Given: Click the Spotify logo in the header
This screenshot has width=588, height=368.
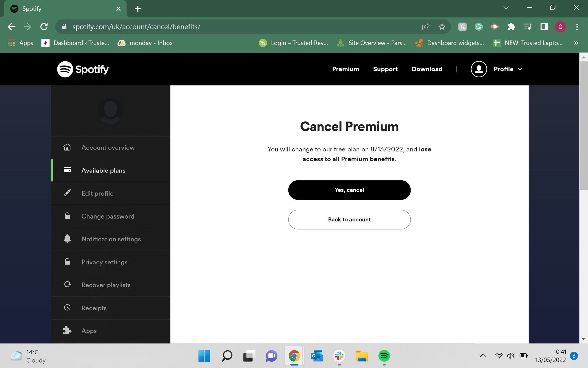Looking at the screenshot, I should tap(83, 69).
